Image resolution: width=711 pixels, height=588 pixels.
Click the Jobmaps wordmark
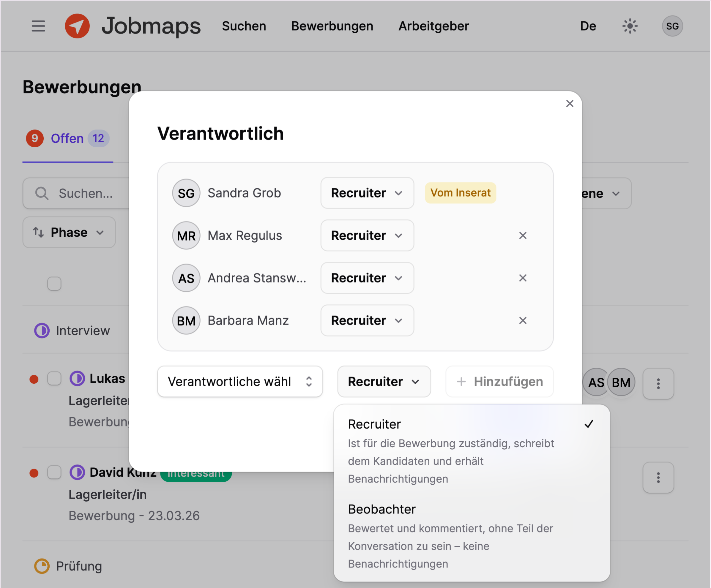point(151,26)
